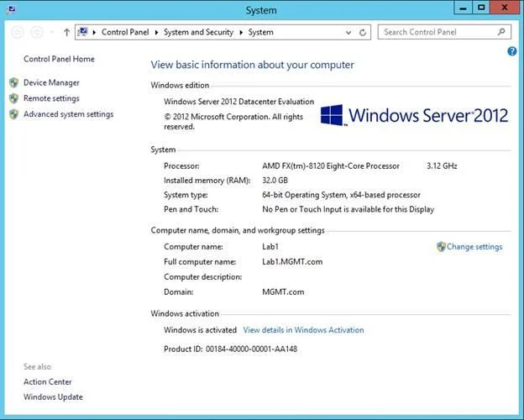Open Windows Update link
This screenshot has height=420, width=524.
click(x=53, y=397)
